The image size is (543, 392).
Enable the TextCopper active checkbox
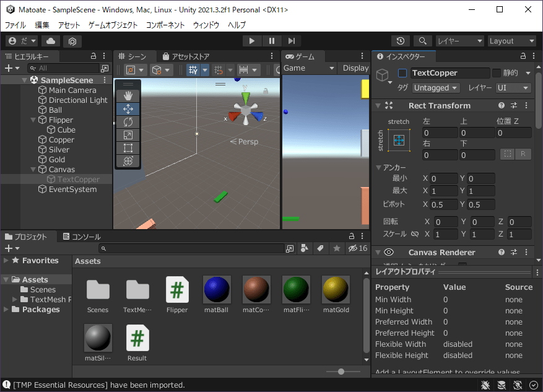(x=402, y=72)
